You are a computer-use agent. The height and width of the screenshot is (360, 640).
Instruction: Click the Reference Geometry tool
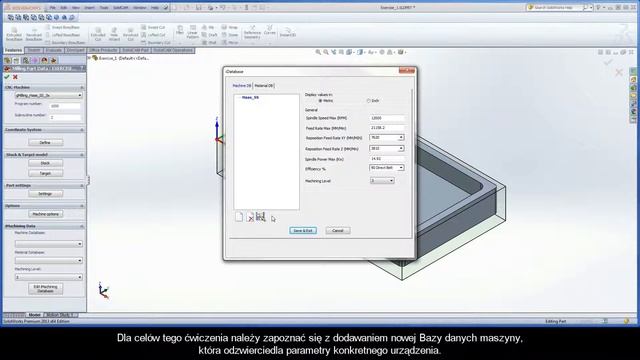coord(252,33)
